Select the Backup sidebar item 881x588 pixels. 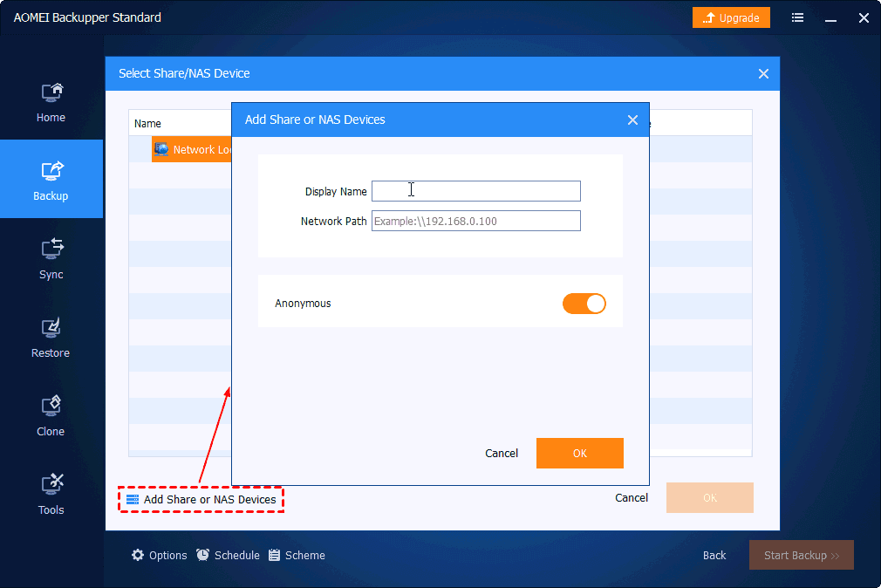pos(51,180)
